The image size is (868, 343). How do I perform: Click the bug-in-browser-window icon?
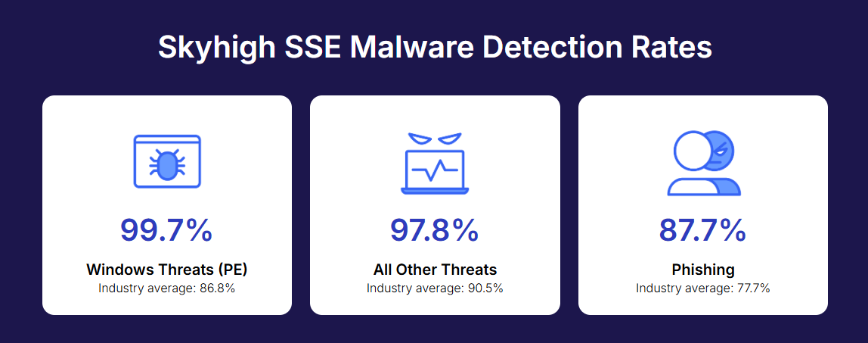coord(167,161)
